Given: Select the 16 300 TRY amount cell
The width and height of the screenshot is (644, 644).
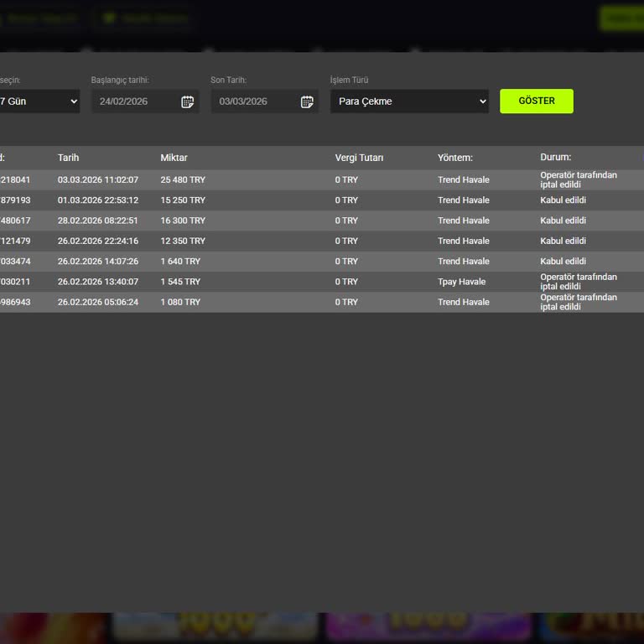Looking at the screenshot, I should tap(183, 221).
